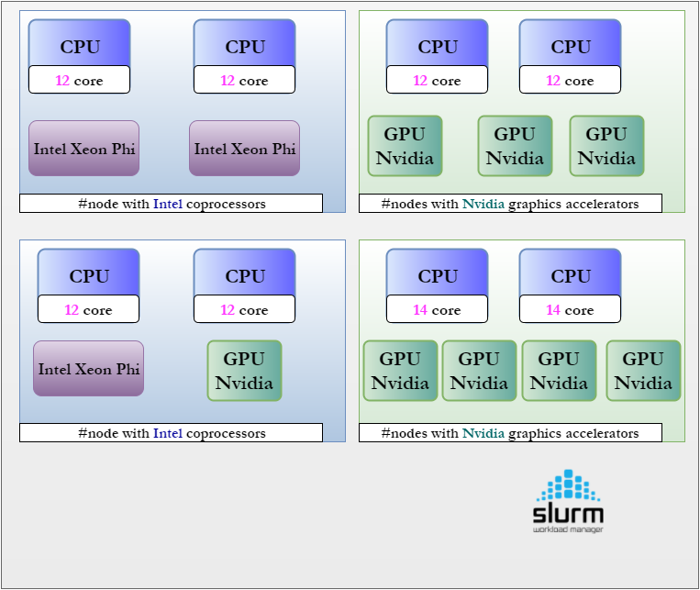Click the "workload manager" text under slurm
Screen dimensions: 700x590
(x=568, y=529)
